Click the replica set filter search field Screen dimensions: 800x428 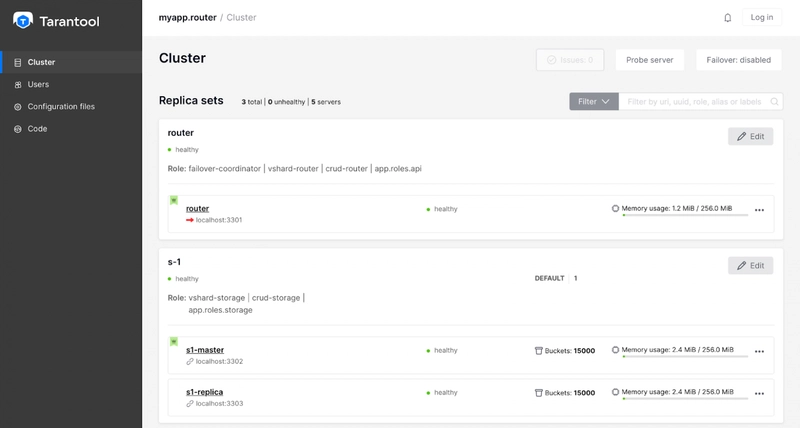(698, 101)
